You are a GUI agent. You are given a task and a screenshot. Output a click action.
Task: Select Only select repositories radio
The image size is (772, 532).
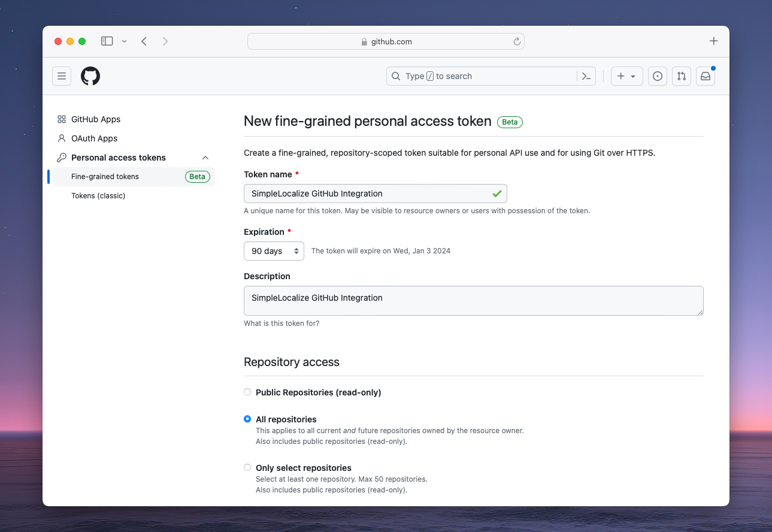click(247, 468)
